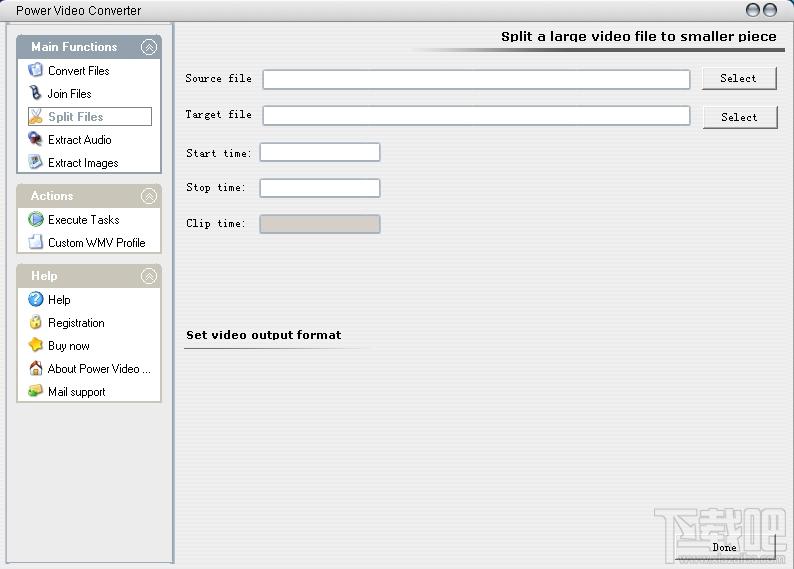Click the Custom WMV Profile icon
794x569 pixels.
pyautogui.click(x=35, y=242)
